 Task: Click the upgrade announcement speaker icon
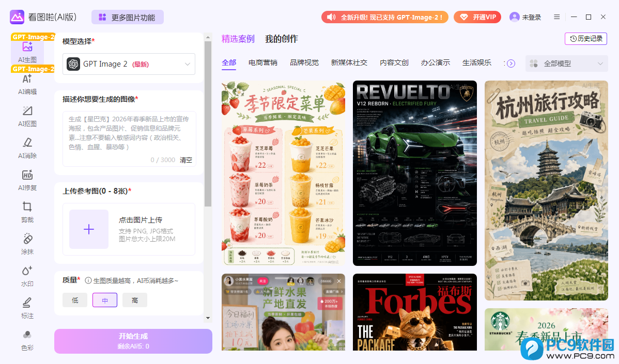click(331, 17)
